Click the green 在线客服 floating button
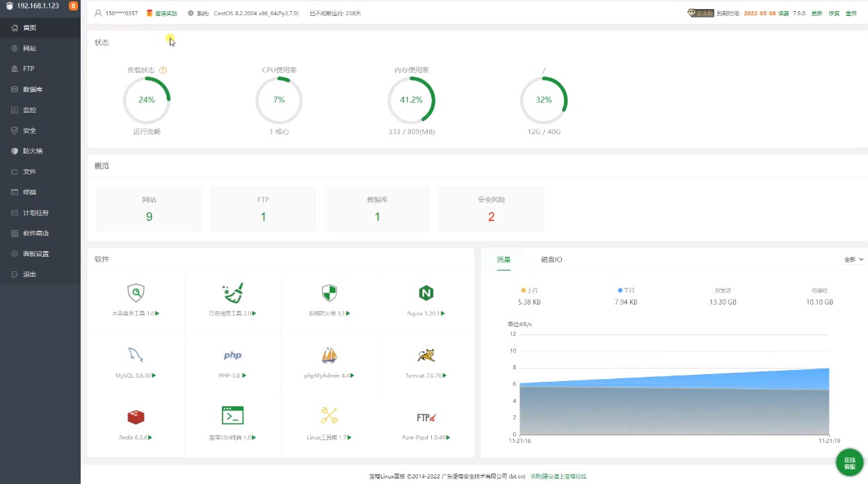Image resolution: width=868 pixels, height=484 pixels. [849, 463]
